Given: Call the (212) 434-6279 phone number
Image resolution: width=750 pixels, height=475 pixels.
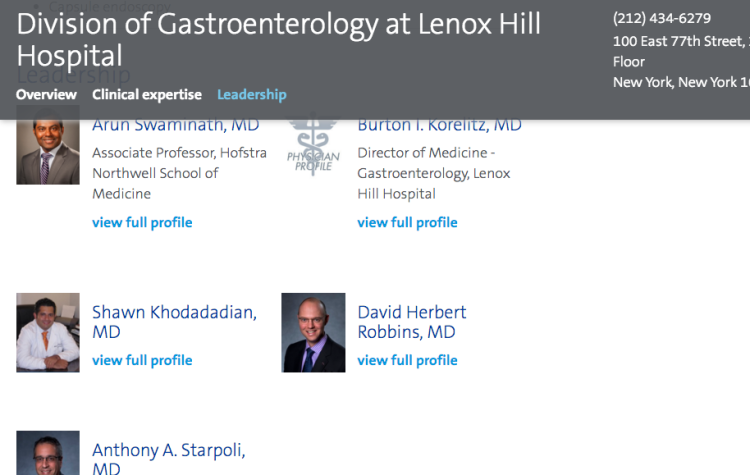Looking at the screenshot, I should (x=661, y=18).
